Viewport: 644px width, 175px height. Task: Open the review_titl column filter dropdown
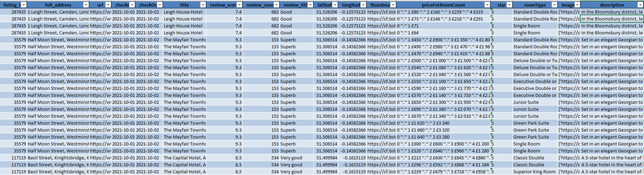[x=311, y=5]
